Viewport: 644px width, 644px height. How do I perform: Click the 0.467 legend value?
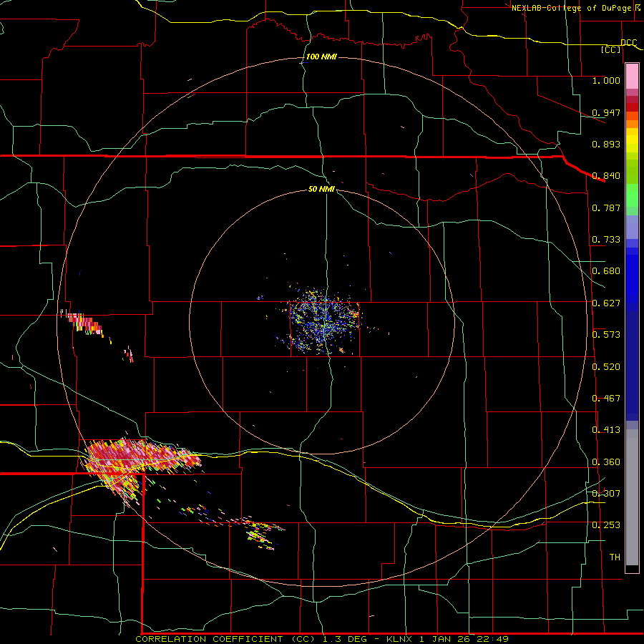click(606, 399)
